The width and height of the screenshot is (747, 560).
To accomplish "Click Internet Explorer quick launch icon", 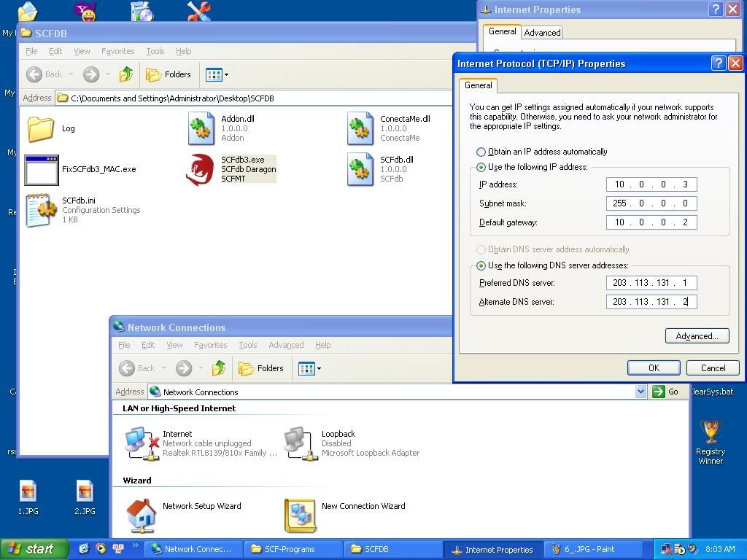I will tap(83, 549).
